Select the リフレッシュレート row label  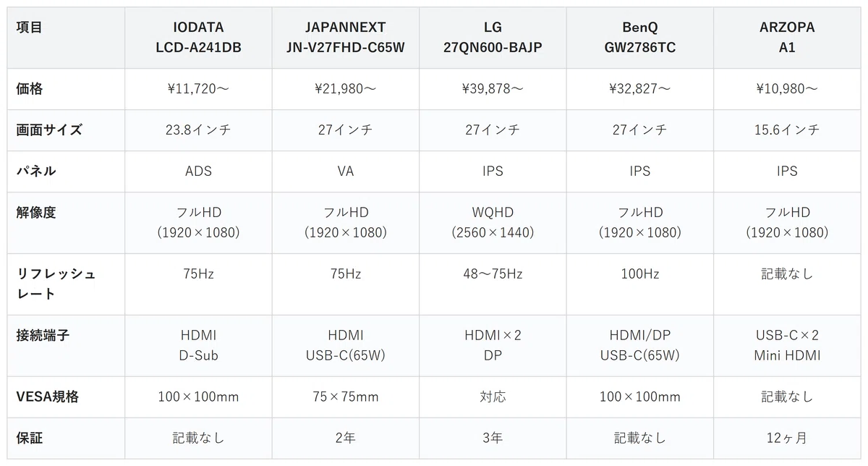pos(66,284)
